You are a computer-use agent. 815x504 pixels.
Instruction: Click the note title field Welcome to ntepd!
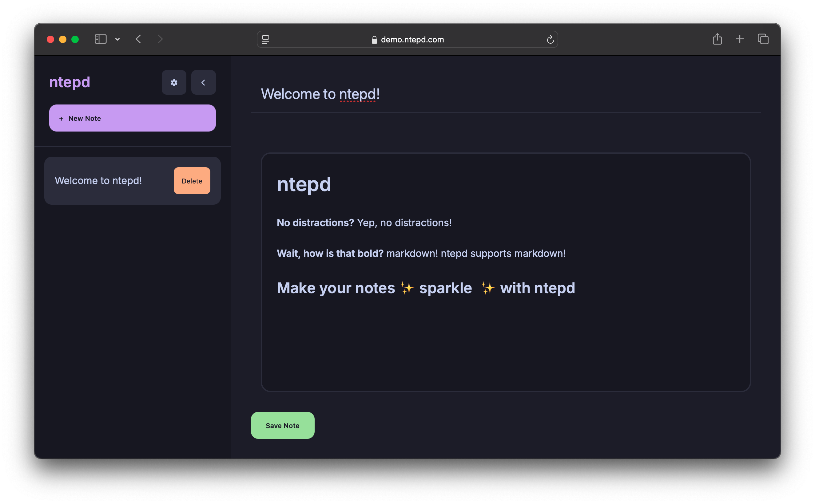505,94
